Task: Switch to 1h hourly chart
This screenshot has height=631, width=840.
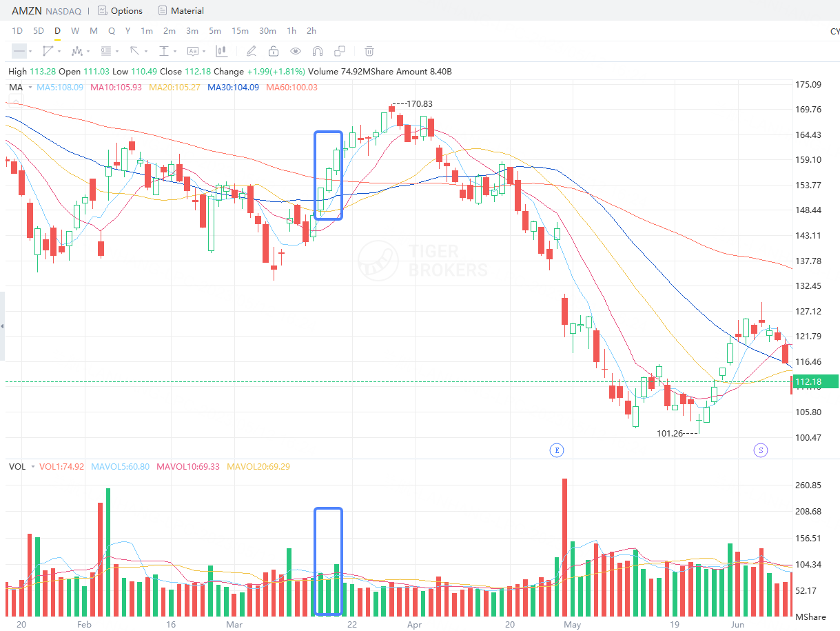Action: click(x=291, y=31)
